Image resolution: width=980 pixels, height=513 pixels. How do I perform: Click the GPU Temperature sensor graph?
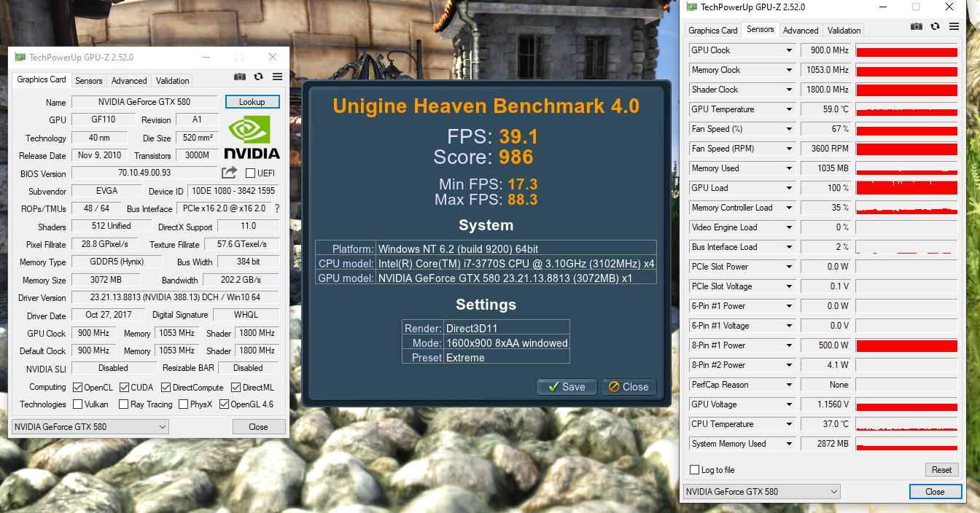906,109
